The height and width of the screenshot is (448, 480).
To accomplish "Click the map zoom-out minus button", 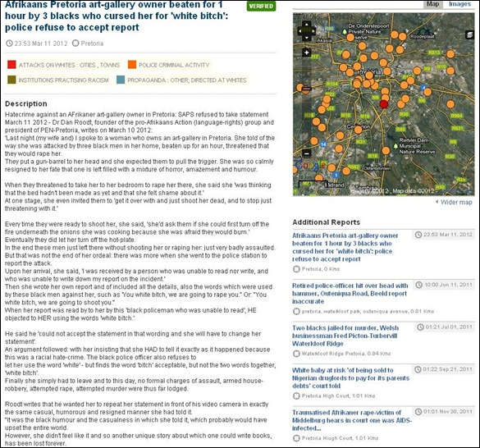I will [x=306, y=153].
